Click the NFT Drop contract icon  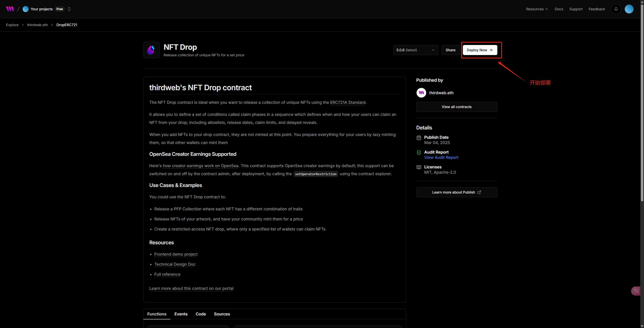(x=151, y=50)
